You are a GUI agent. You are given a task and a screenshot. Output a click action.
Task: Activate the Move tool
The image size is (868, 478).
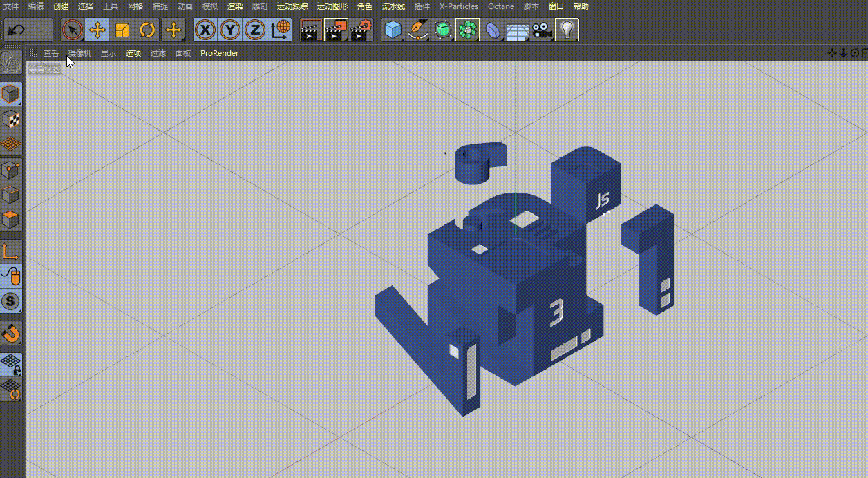click(x=97, y=30)
